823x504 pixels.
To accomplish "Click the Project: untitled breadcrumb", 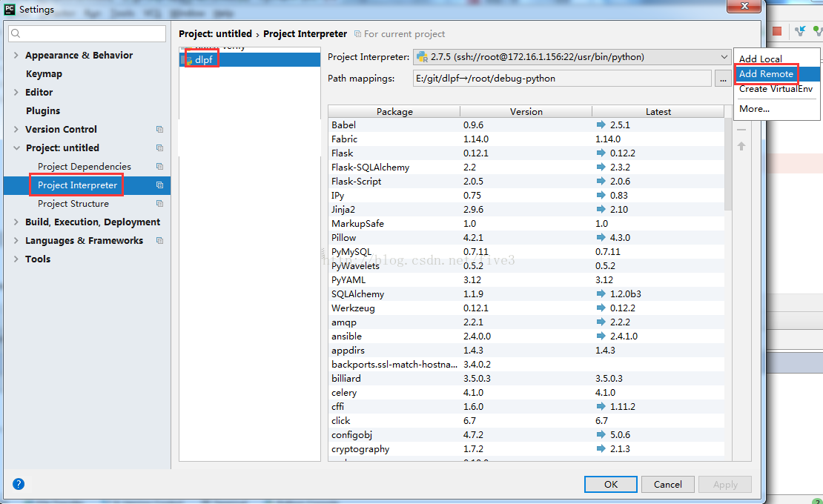I will pos(215,33).
